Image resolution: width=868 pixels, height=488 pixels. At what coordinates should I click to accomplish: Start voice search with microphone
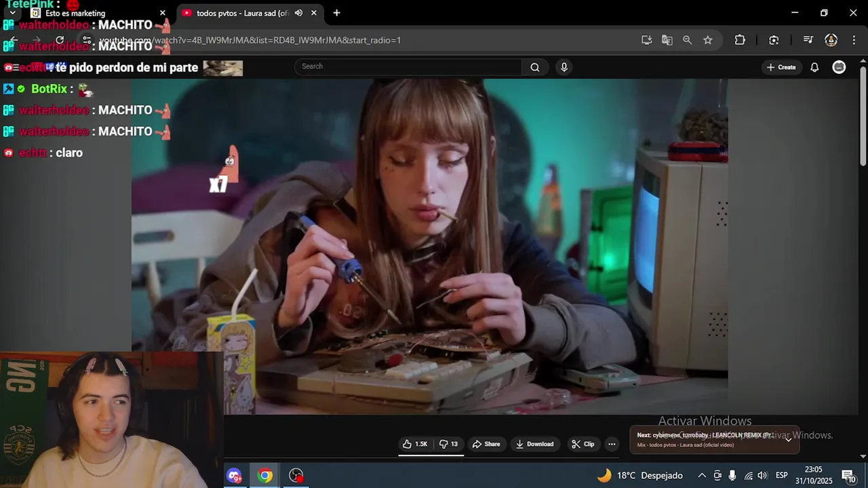click(x=564, y=67)
